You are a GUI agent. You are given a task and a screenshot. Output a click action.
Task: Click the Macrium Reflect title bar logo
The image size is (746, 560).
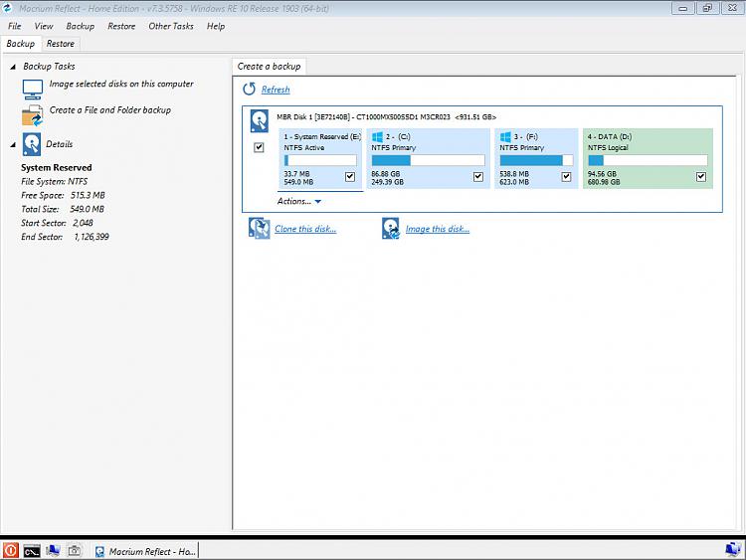[x=8, y=8]
